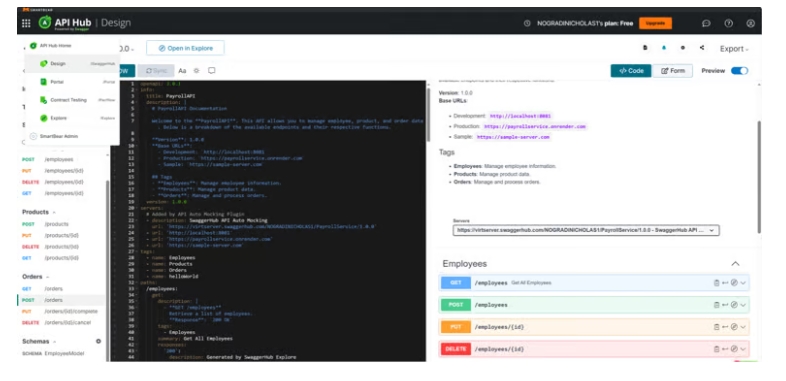786x381 pixels.
Task: Click the document icon left of Export
Action: coord(645,48)
